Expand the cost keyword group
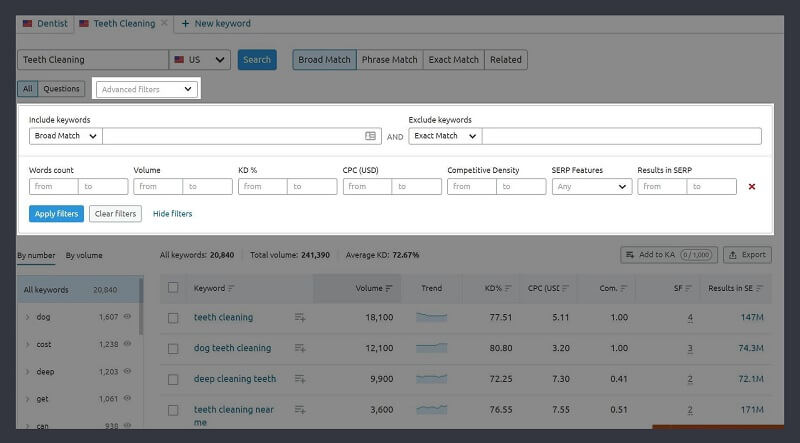 click(x=28, y=344)
